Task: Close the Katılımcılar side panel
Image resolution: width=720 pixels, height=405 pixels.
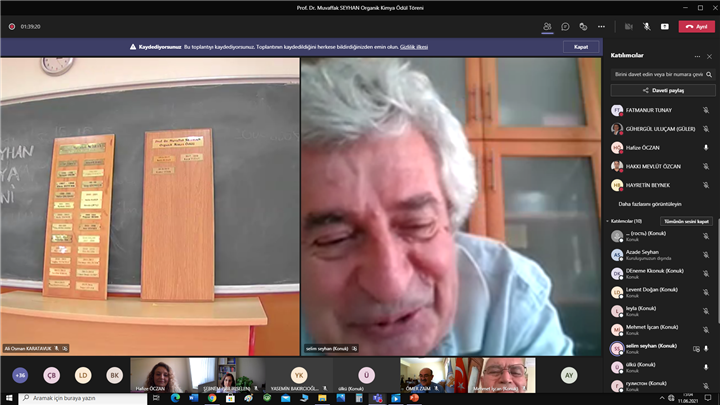Action: pyautogui.click(x=708, y=56)
